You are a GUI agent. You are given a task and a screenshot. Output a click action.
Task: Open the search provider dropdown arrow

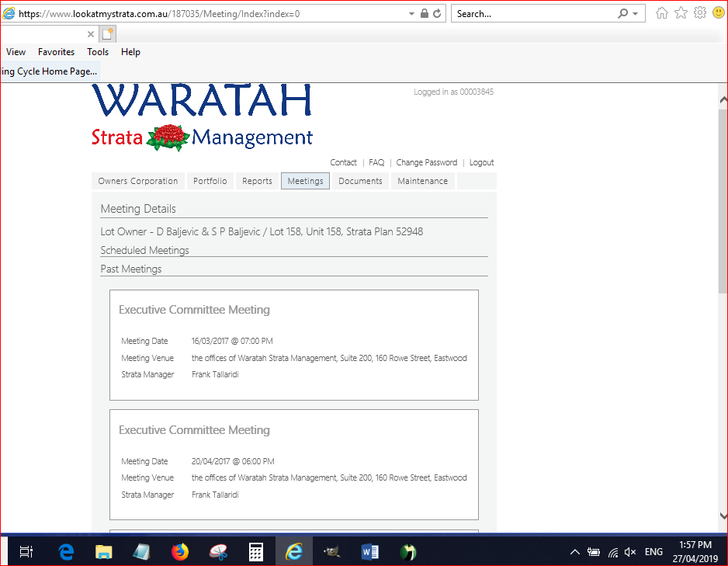pyautogui.click(x=635, y=13)
